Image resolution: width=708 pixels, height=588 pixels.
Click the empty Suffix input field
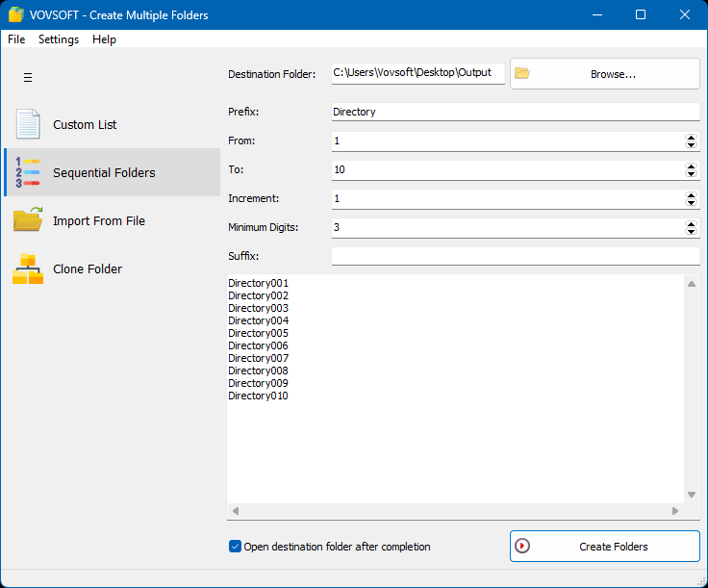point(516,256)
